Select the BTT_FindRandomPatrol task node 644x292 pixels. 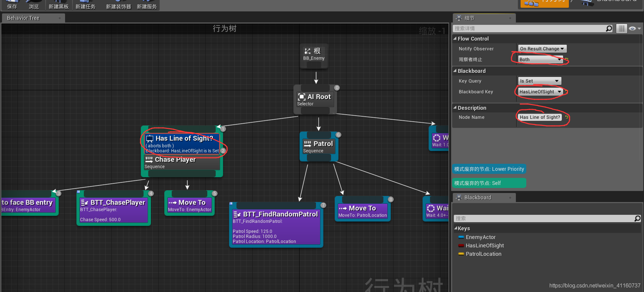276,225
